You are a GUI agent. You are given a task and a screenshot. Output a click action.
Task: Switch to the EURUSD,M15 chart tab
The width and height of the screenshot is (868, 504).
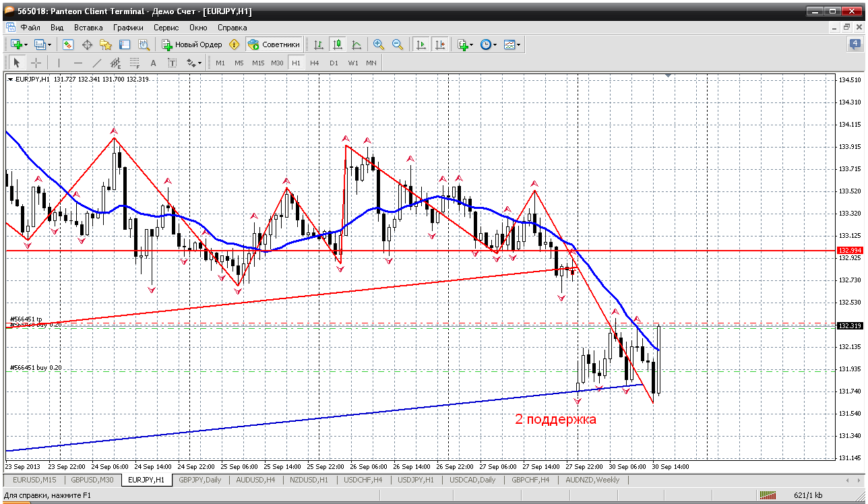[x=34, y=480]
